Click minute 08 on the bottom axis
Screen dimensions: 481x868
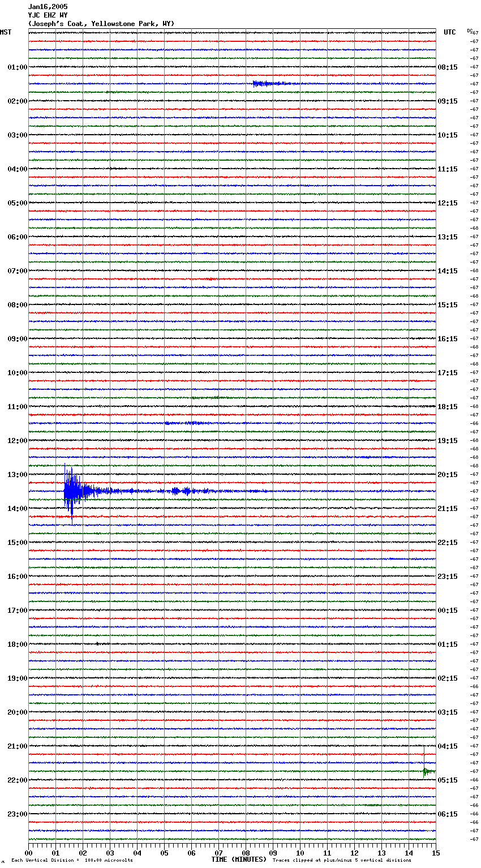[x=246, y=853]
